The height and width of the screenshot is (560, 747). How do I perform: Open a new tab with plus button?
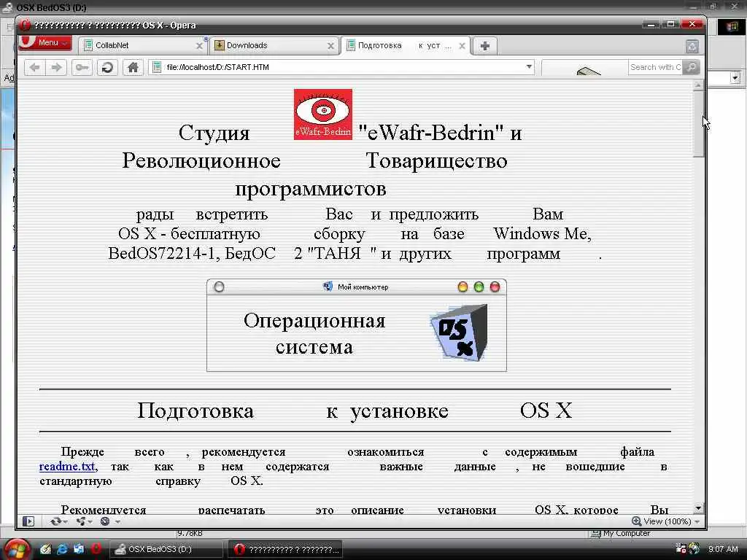[x=485, y=46]
